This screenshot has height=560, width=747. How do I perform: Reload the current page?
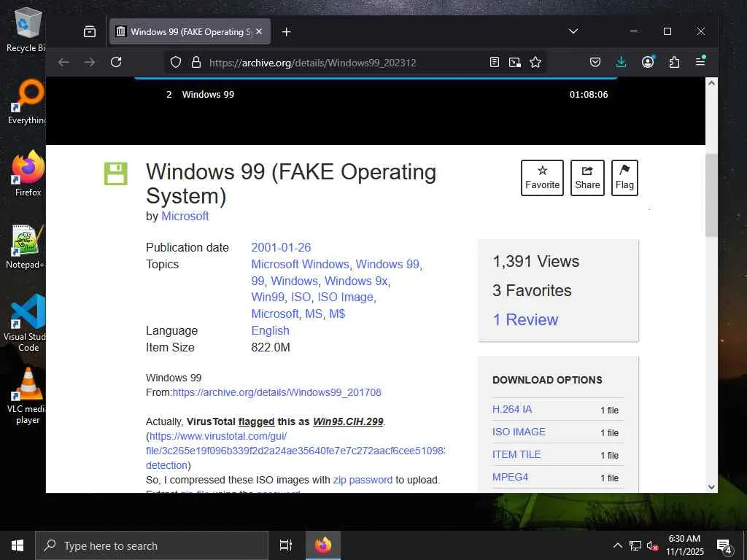tap(116, 63)
